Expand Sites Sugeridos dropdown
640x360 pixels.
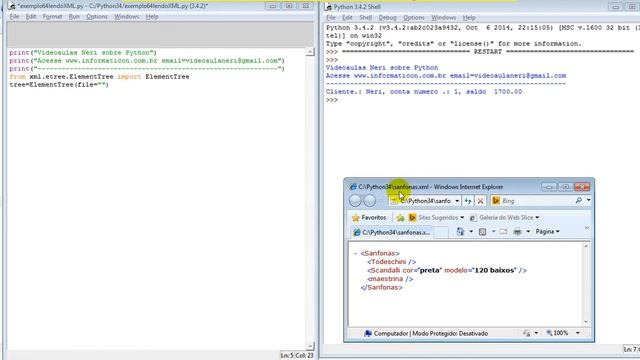pos(462,218)
